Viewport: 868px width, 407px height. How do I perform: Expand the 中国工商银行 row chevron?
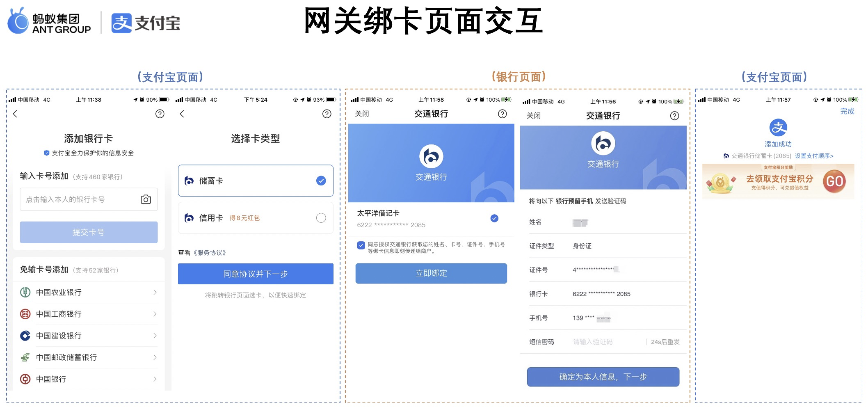coord(155,314)
